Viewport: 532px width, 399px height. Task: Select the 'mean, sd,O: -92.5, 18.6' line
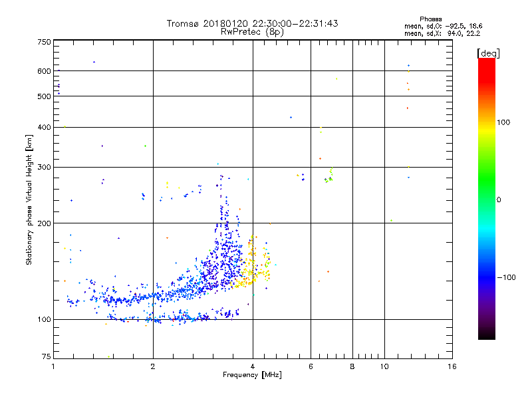(443, 26)
